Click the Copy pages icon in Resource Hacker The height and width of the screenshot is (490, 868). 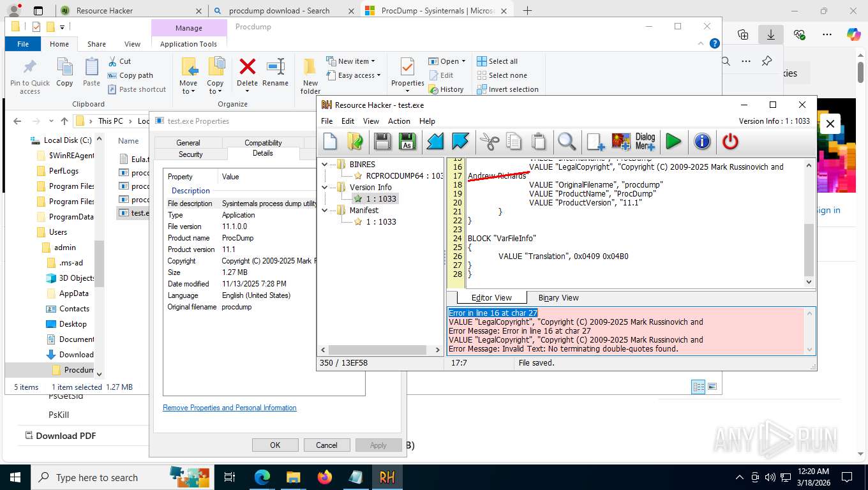tap(514, 141)
